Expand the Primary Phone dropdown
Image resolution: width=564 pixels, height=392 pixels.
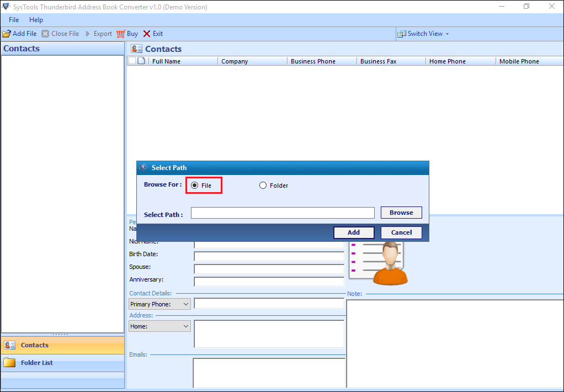click(x=185, y=304)
